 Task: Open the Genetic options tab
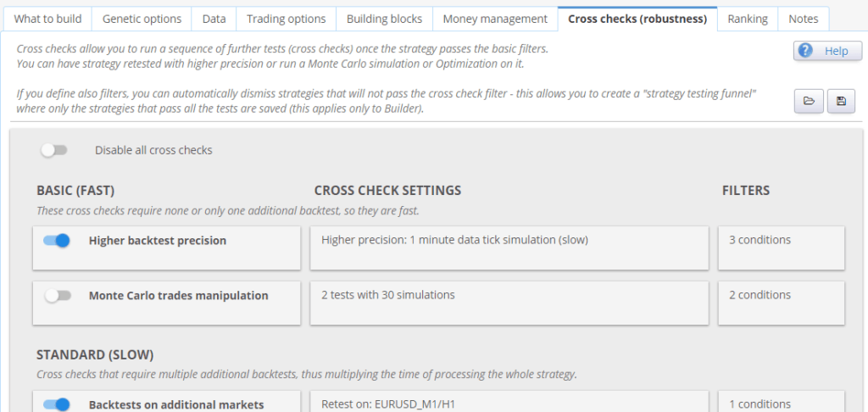(x=142, y=19)
